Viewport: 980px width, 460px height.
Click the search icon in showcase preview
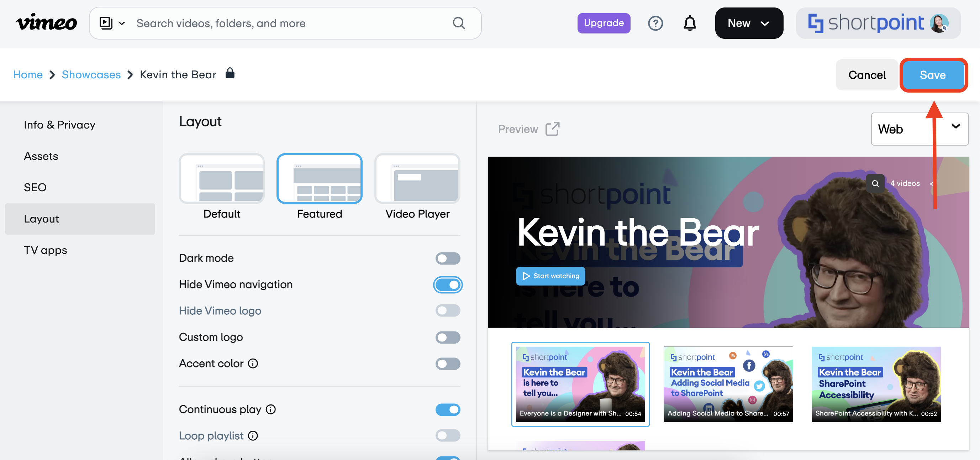(x=875, y=184)
